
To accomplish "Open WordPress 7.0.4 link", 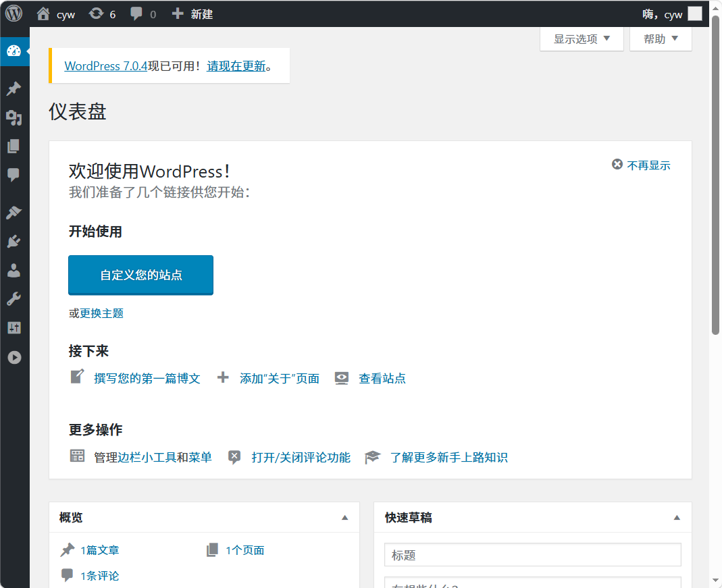I will [x=106, y=66].
